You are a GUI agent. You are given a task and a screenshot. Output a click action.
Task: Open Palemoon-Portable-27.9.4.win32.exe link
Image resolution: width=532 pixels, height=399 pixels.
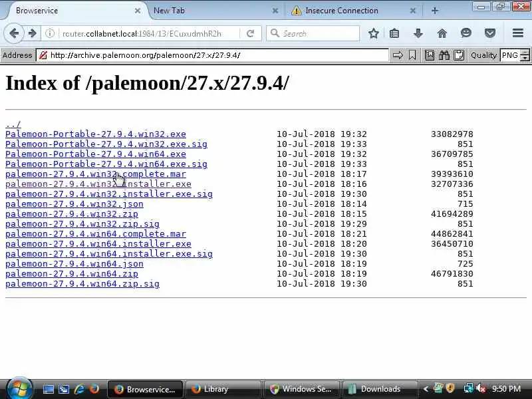[96, 134]
